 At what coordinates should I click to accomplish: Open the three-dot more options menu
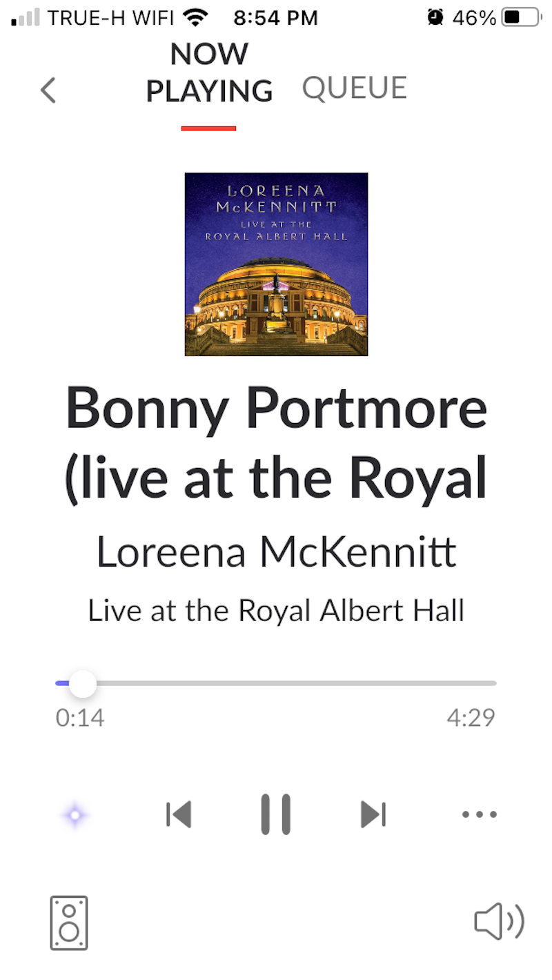coord(480,814)
